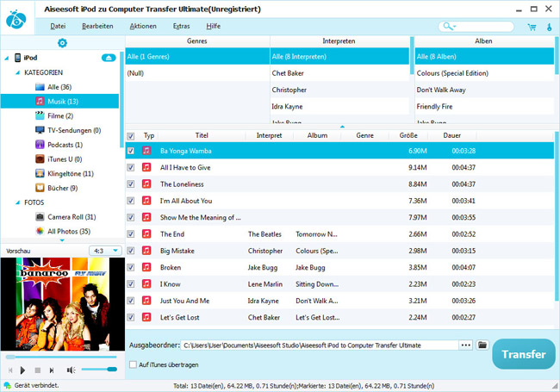The height and width of the screenshot is (392, 560).
Task: Uncheck Broken checkbox
Action: pos(131,267)
